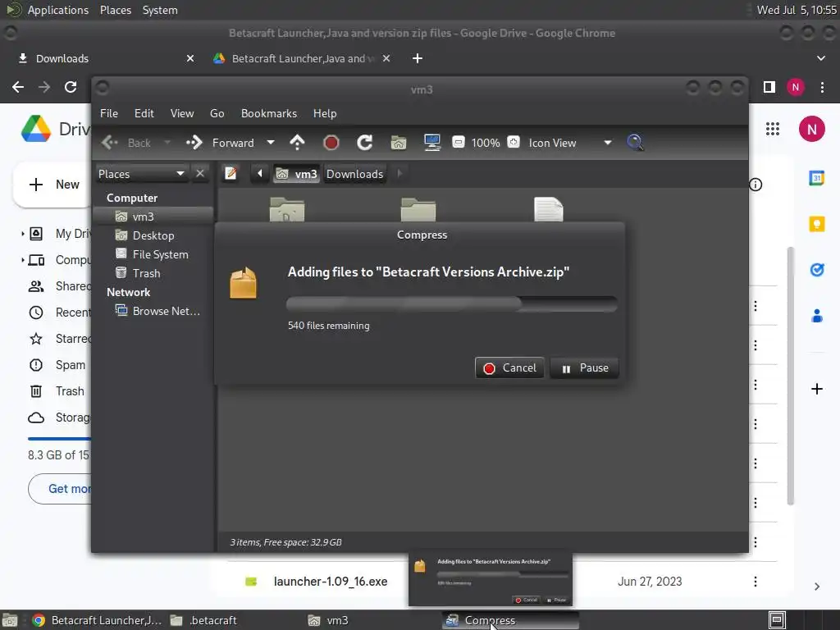Select vm3 in the path bar

pyautogui.click(x=296, y=174)
